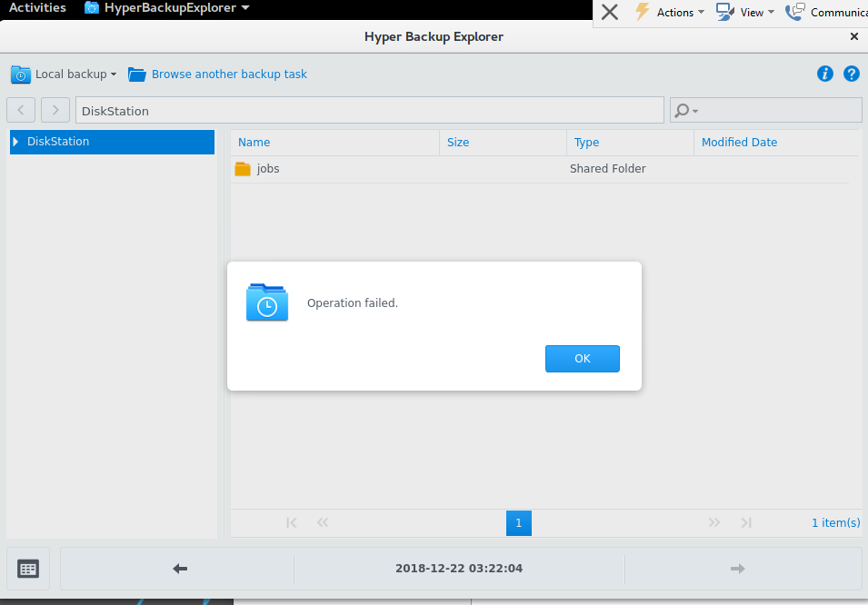Open the backup version calendar icon
Image resolution: width=868 pixels, height=605 pixels.
click(x=28, y=569)
